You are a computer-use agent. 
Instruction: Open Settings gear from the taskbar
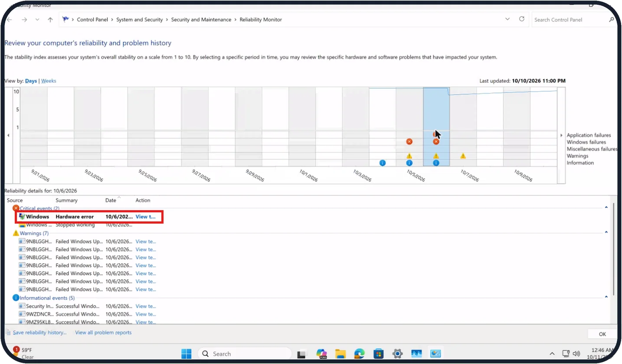[397, 354]
